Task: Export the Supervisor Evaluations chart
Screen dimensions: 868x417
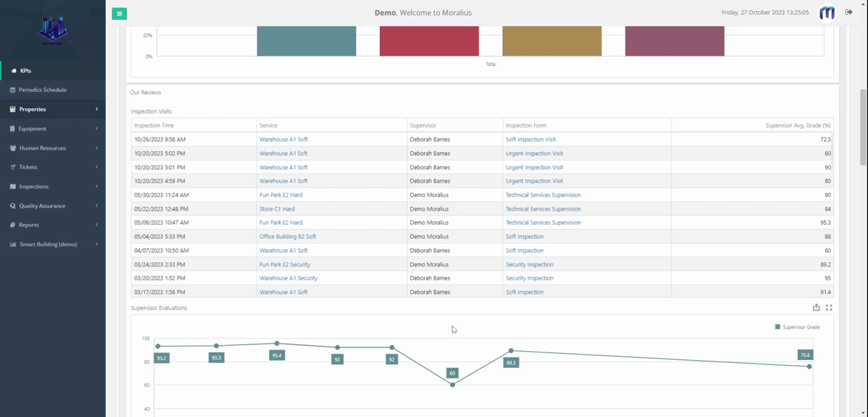Action: [x=816, y=307]
